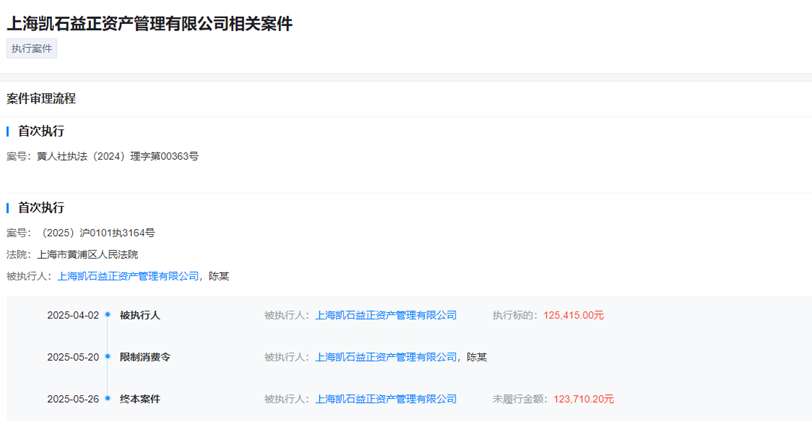
Task: Click the execution amount 125,415.00元
Action: (574, 315)
